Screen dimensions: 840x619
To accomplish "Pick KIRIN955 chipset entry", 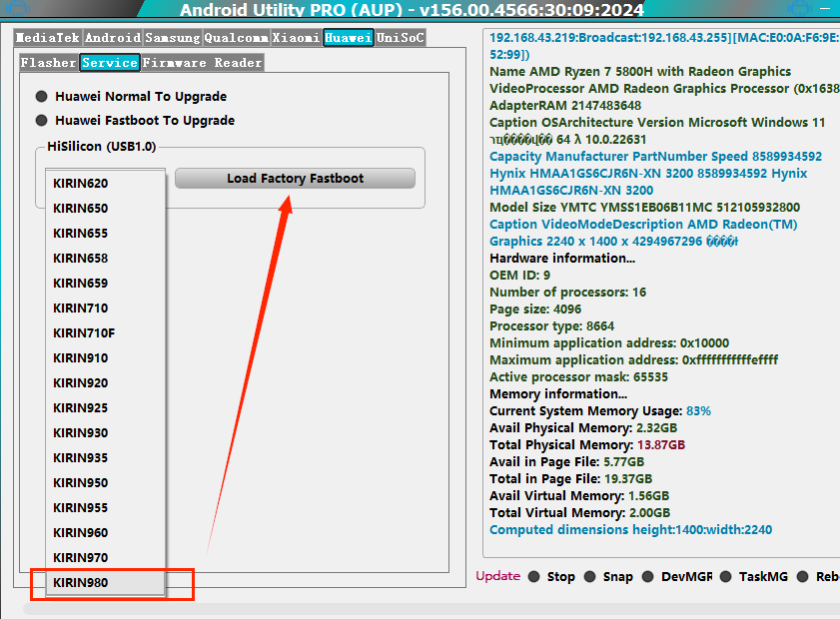I will coord(106,507).
